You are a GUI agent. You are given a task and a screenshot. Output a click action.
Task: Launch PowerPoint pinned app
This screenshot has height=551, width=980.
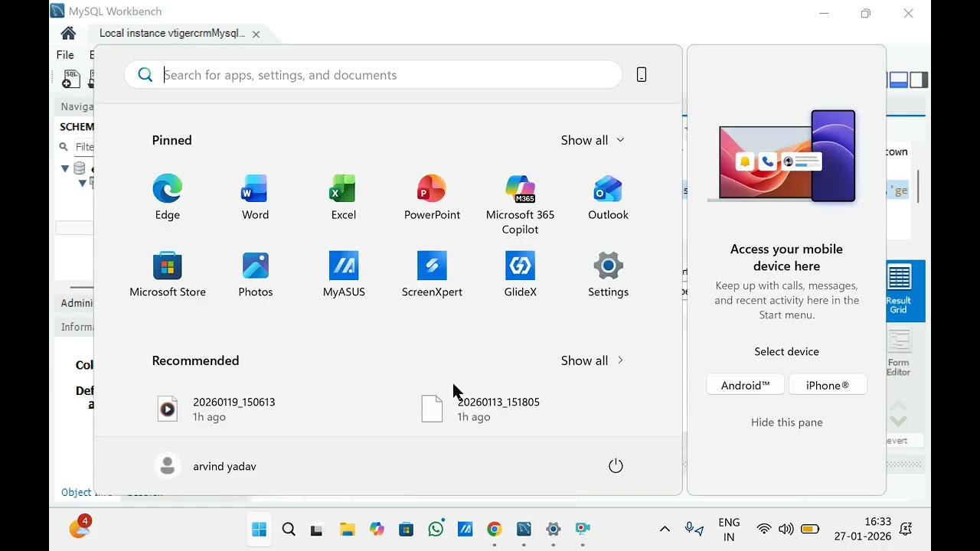432,197
